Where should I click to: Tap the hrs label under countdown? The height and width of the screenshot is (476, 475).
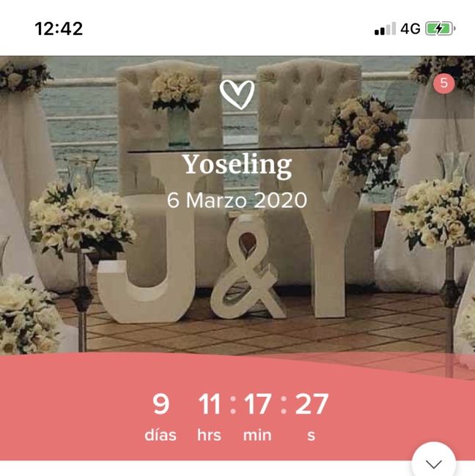(209, 435)
